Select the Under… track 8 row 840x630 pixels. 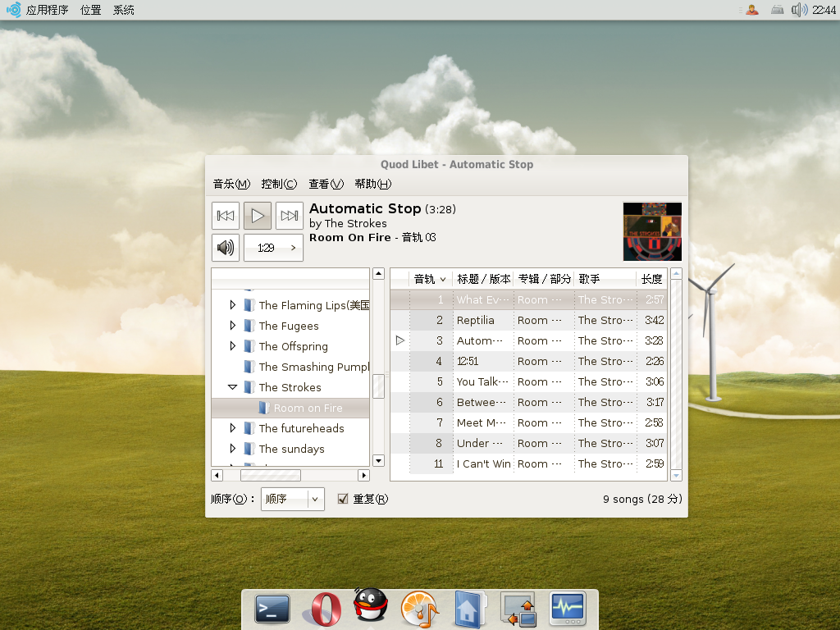528,444
